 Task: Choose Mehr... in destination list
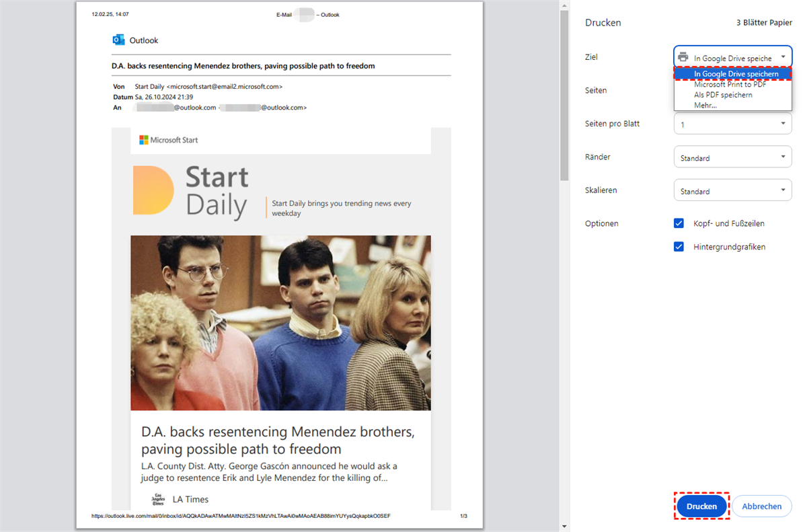pos(705,105)
